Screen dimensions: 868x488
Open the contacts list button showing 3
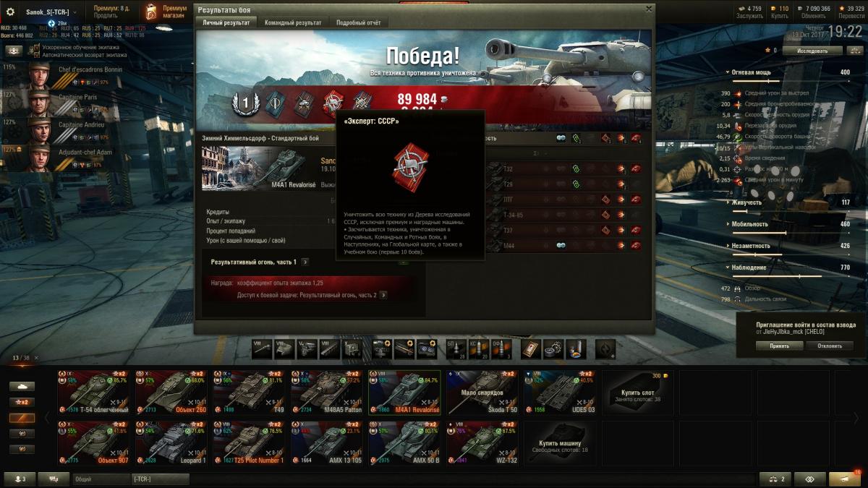click(x=20, y=479)
